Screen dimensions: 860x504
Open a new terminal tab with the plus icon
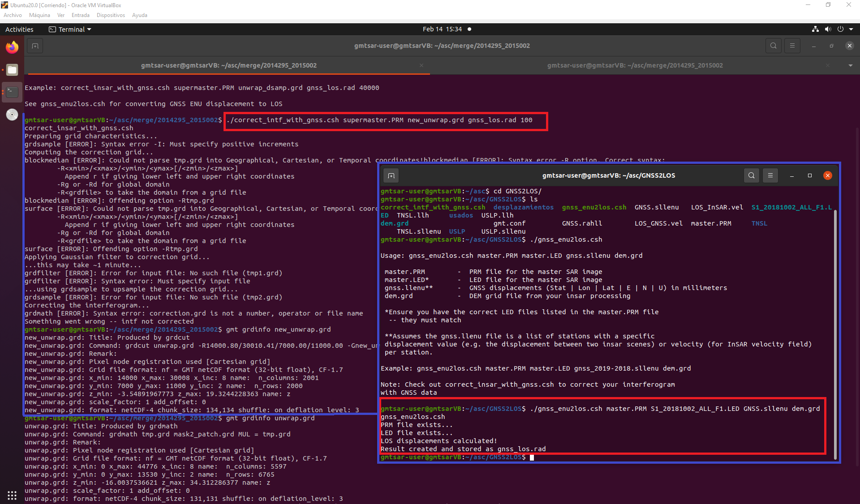tap(35, 45)
